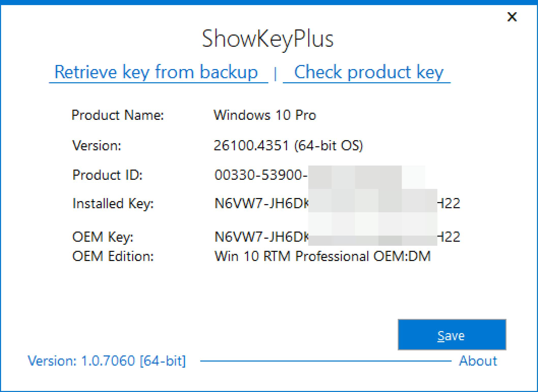Image resolution: width=538 pixels, height=392 pixels.
Task: Open Retrieve key from backup
Action: pos(156,72)
